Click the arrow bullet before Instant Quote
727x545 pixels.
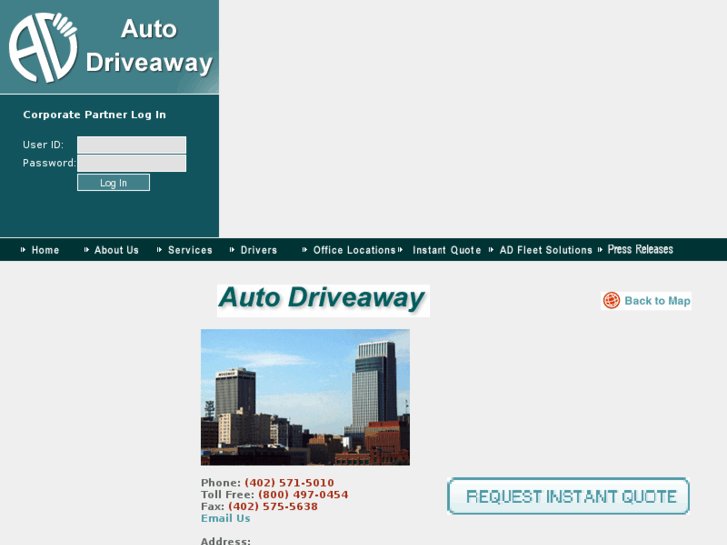pyautogui.click(x=400, y=250)
